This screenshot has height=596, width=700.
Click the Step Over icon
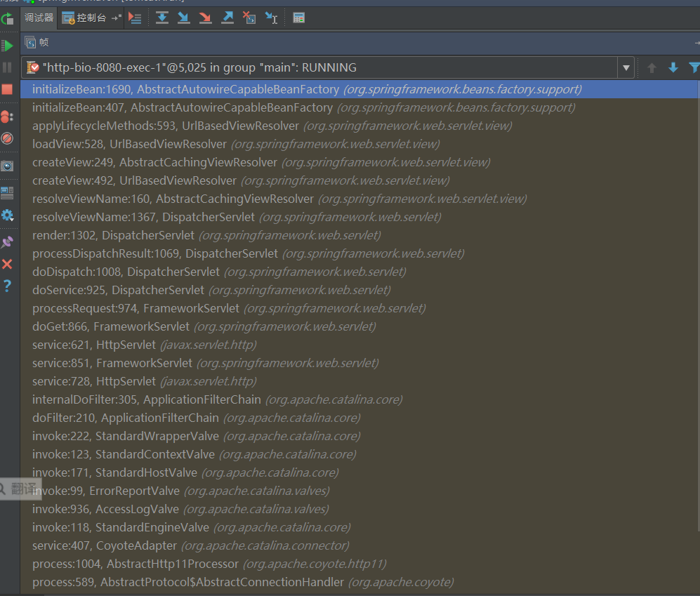click(x=162, y=18)
